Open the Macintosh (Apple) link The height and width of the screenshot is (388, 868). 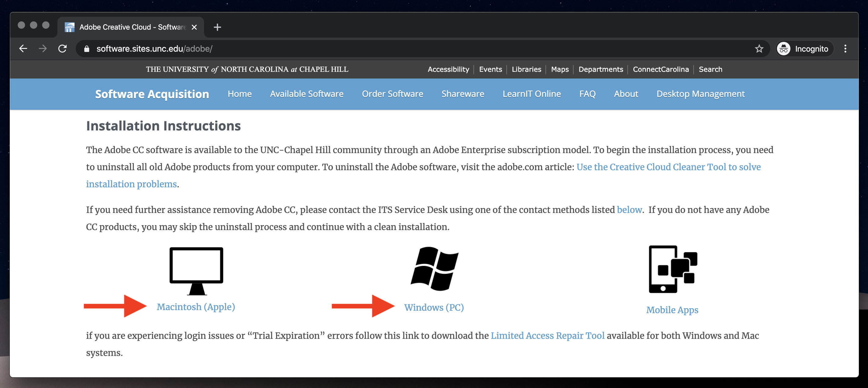[x=196, y=307]
